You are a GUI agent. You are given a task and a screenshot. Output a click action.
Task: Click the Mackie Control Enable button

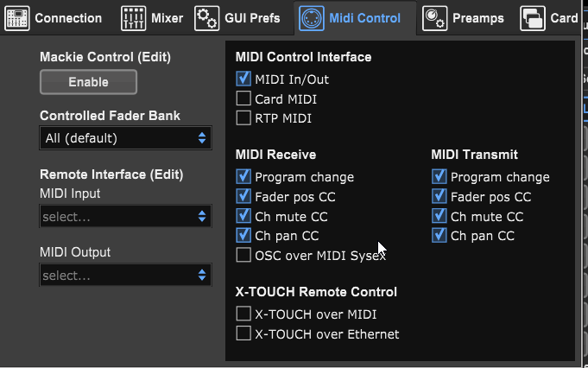88,82
